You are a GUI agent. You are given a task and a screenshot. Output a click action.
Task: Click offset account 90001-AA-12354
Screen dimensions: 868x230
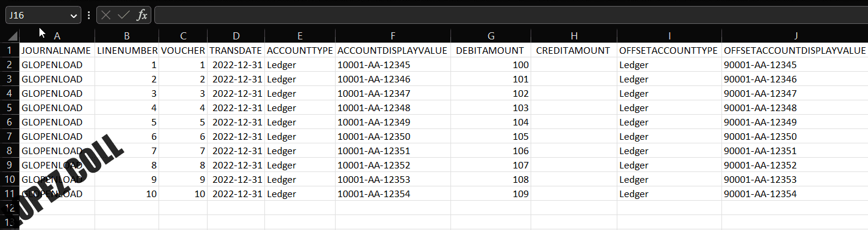click(795, 194)
